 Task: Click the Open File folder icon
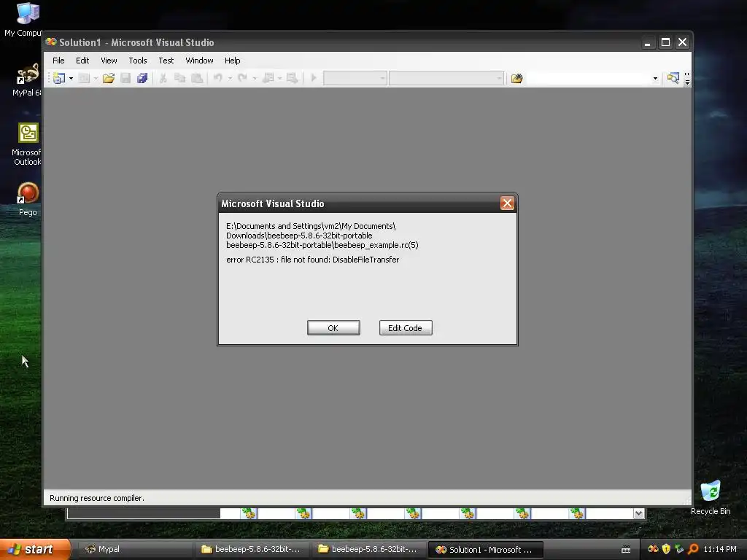(x=109, y=78)
